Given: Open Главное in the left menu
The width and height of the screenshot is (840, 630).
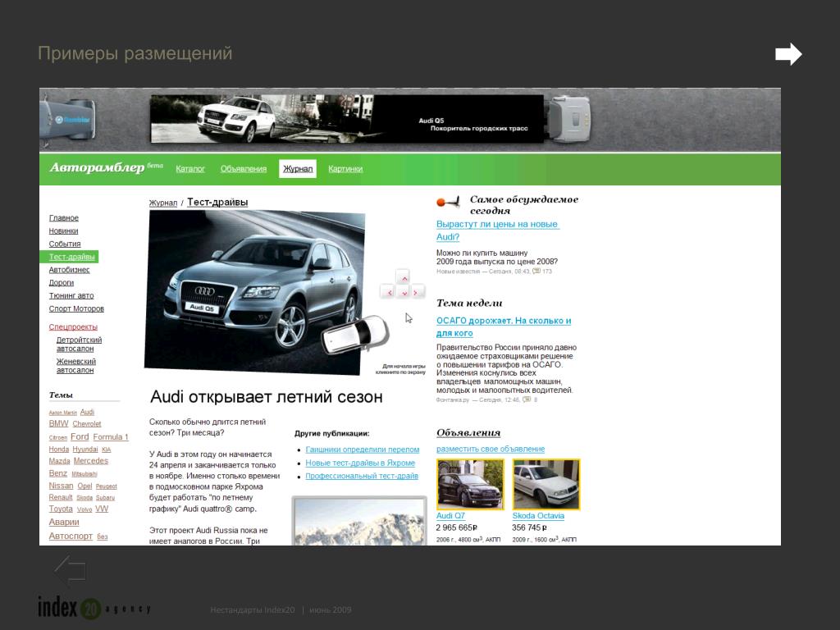Looking at the screenshot, I should click(x=64, y=218).
